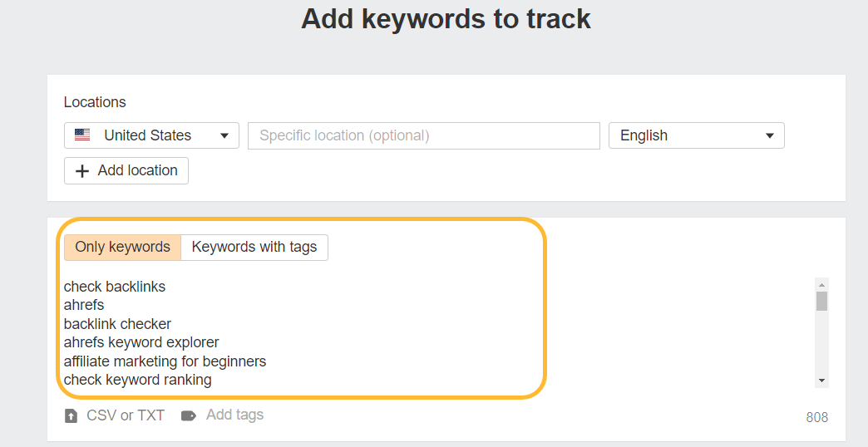Click the "affiliate marketing for beginners" keyword line
This screenshot has width=868, height=447.
[165, 361]
